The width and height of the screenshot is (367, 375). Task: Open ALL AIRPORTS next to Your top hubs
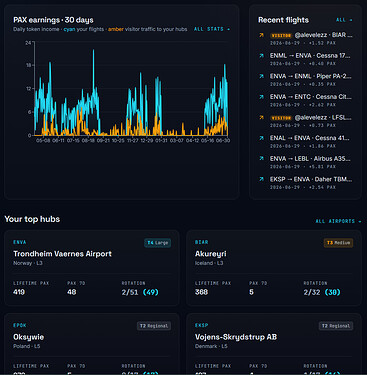[x=338, y=221]
